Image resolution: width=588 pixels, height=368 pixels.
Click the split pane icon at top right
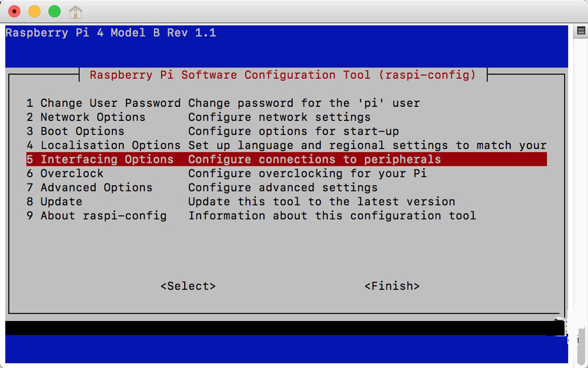[581, 31]
